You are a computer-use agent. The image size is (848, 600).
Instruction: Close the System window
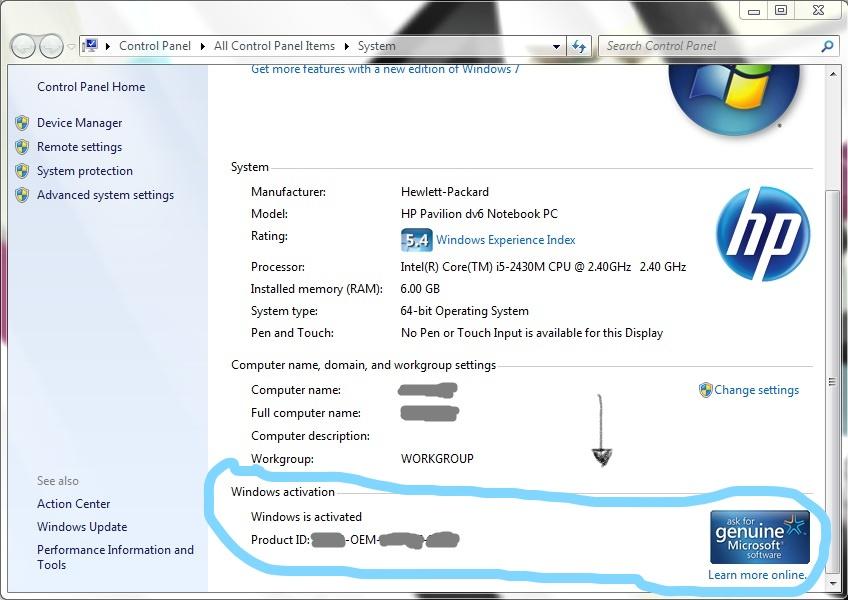(x=818, y=10)
